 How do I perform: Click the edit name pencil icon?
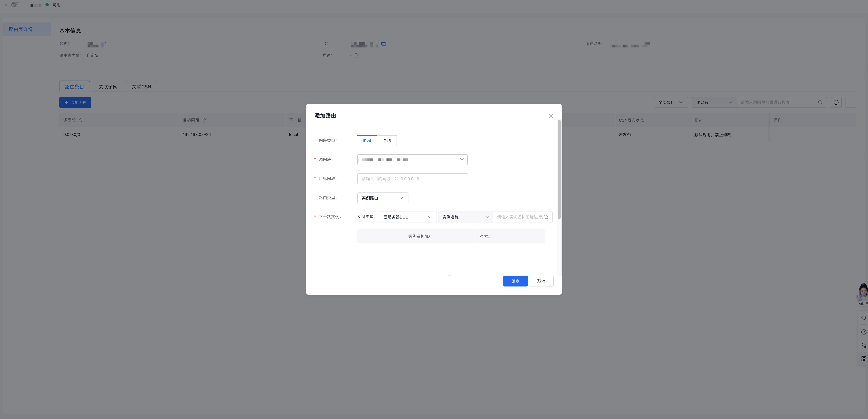[104, 44]
